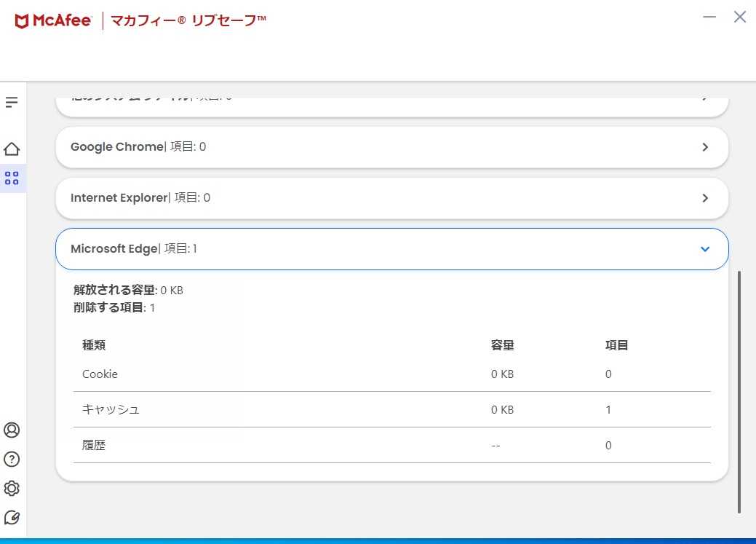Click the McAfee shield logo
Viewport: 756px width, 544px height.
tap(22, 20)
